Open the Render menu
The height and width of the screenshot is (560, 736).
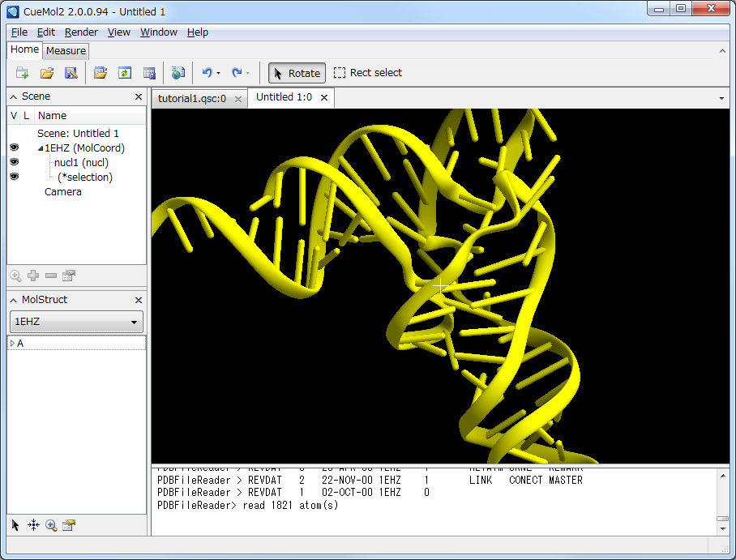pyautogui.click(x=81, y=32)
